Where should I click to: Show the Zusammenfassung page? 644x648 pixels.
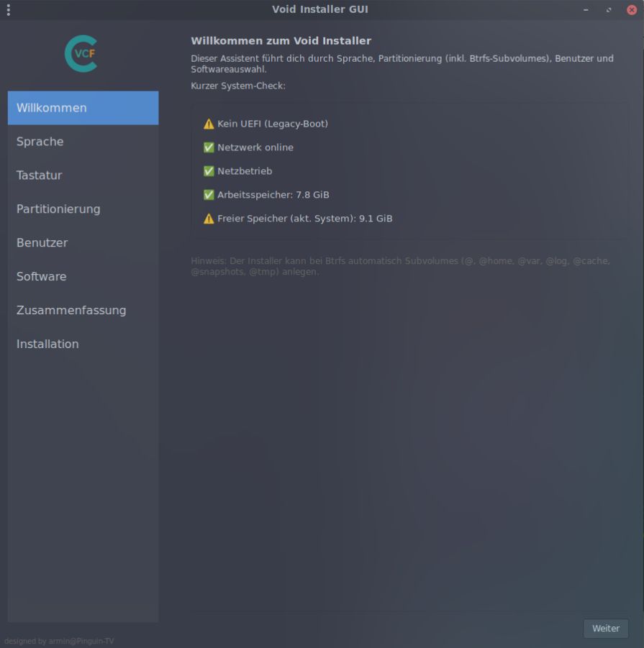(x=83, y=311)
